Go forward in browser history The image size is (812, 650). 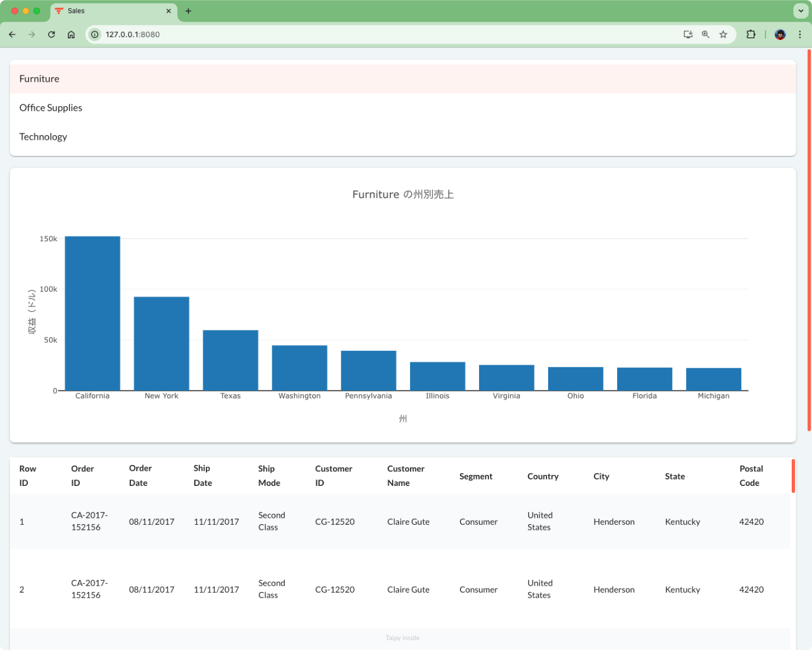coord(32,34)
